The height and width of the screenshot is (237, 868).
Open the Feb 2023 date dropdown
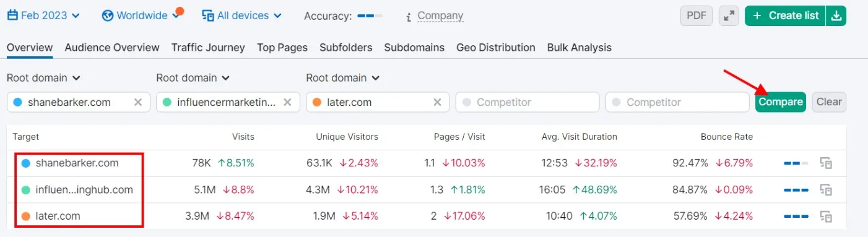point(43,15)
